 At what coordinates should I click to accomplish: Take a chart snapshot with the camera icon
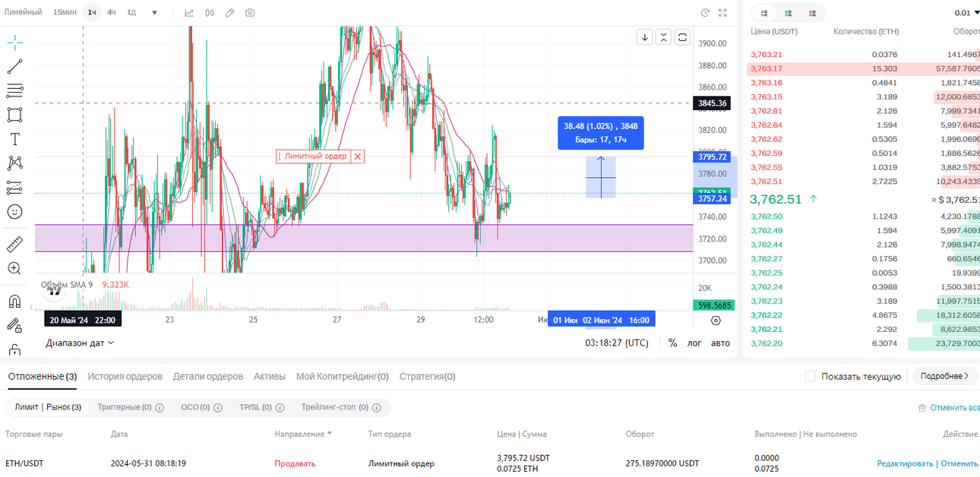[x=250, y=13]
